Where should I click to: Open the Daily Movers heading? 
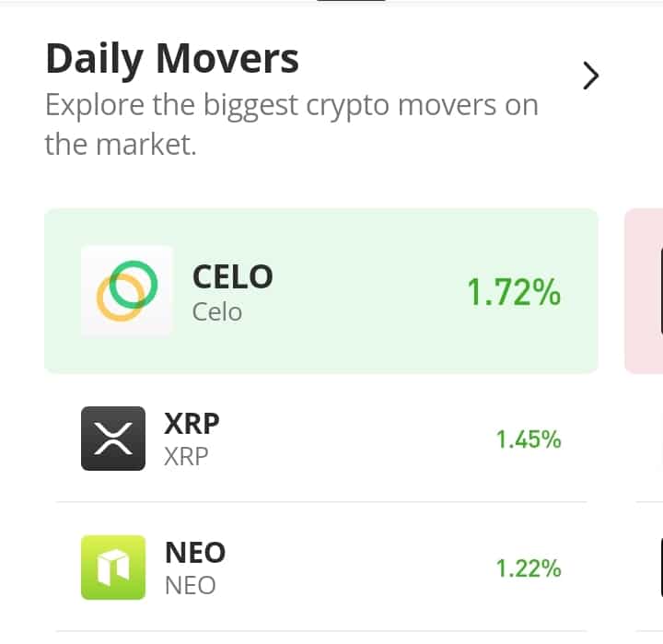click(x=172, y=59)
